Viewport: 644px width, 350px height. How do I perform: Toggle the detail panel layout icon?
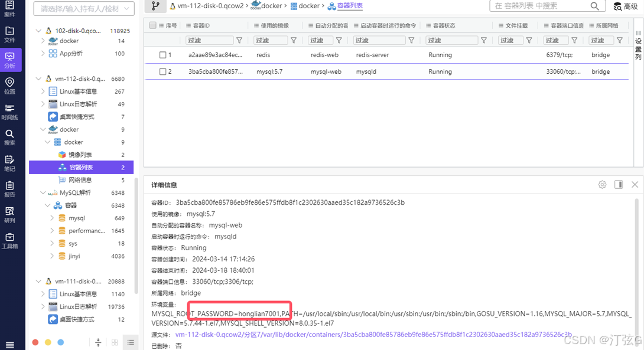click(x=619, y=185)
